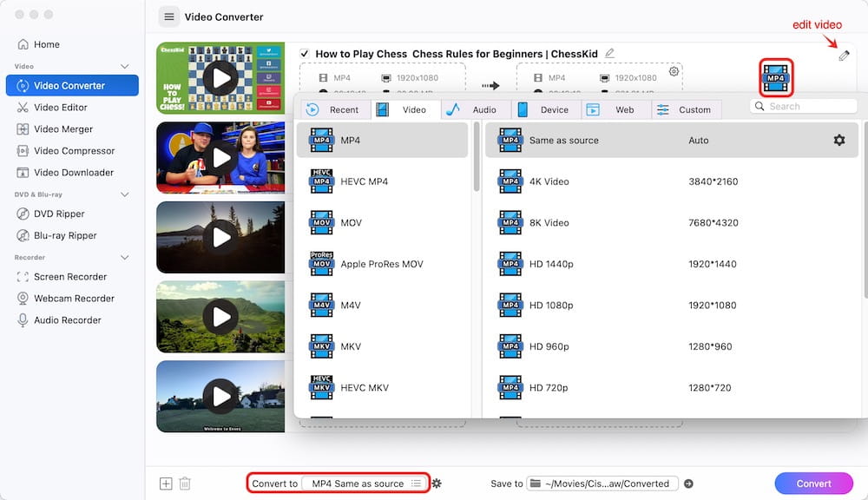Choose 4K Video 3840*2160 preset
Image resolution: width=868 pixels, height=500 pixels.
(x=672, y=181)
